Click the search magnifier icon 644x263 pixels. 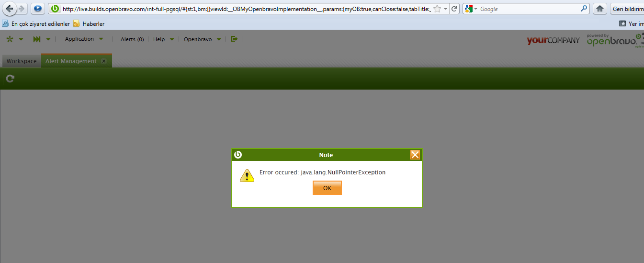click(x=584, y=9)
